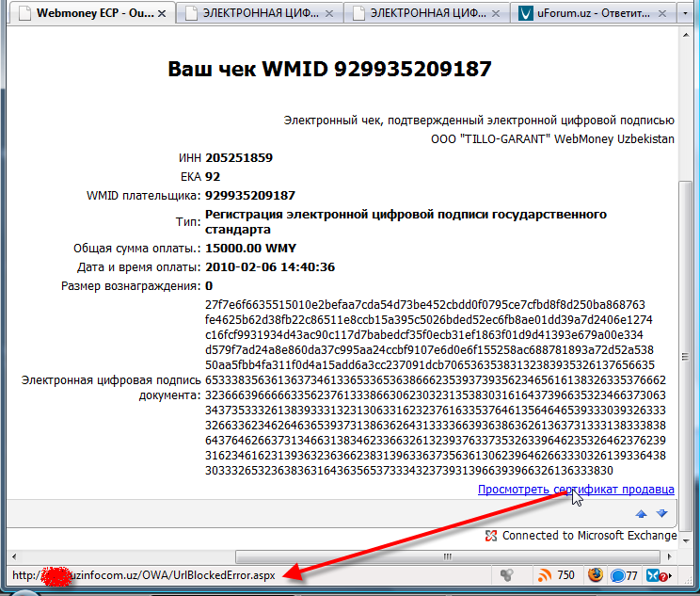Click the vertical scrollbar thumb

coord(685,356)
